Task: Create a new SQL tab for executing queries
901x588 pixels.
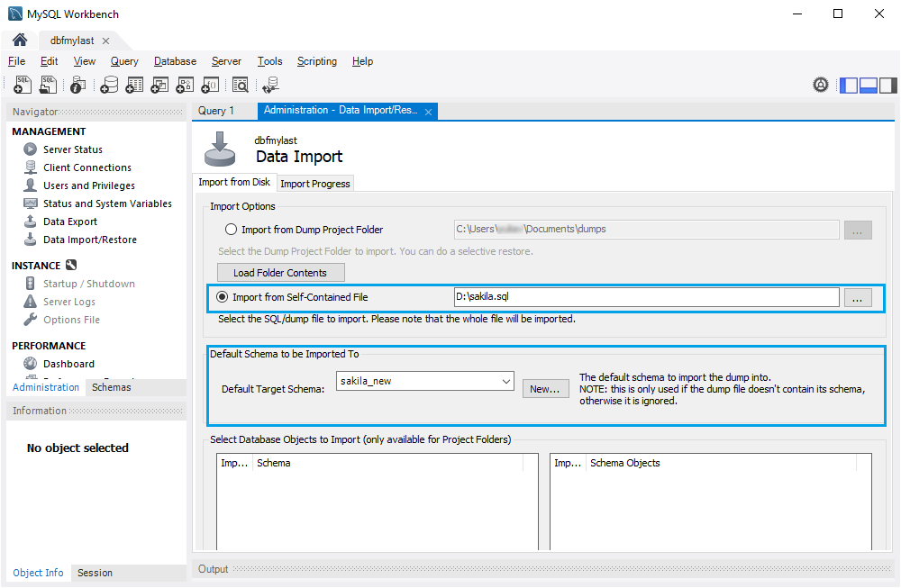Action: coord(22,85)
